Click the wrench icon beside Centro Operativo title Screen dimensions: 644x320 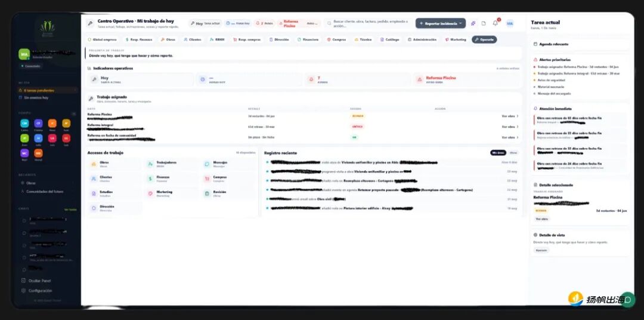coord(90,23)
